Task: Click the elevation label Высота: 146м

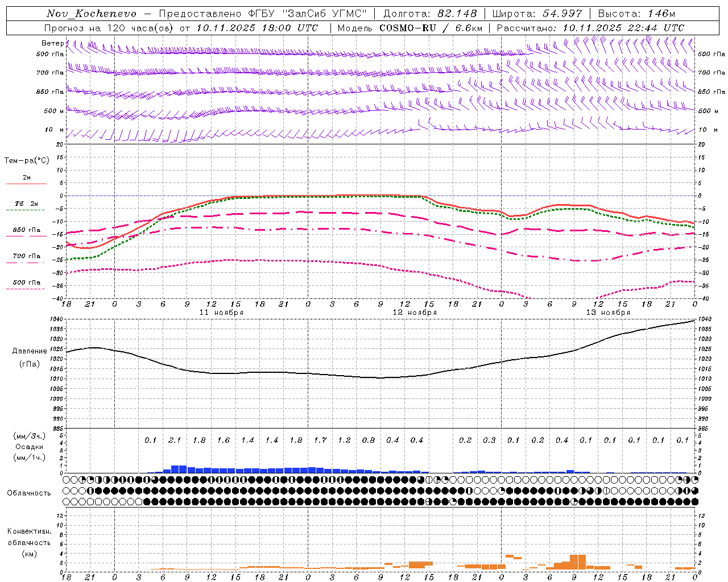Action: (x=636, y=14)
